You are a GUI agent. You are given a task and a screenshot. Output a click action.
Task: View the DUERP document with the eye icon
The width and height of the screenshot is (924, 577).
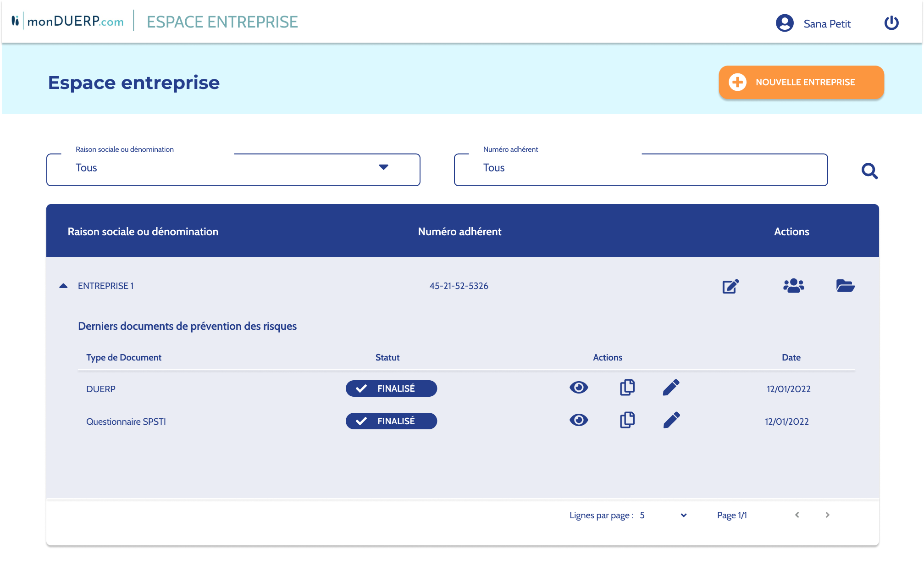(579, 388)
